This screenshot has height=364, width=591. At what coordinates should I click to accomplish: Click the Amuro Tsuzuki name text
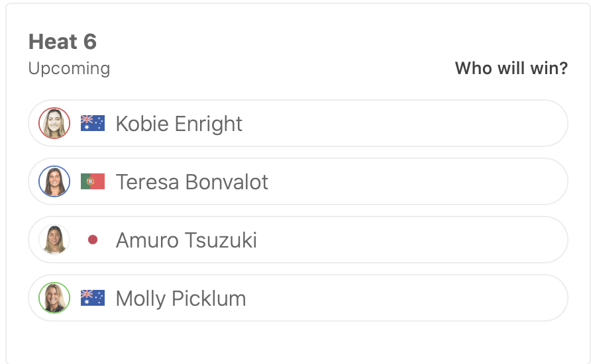point(186,240)
